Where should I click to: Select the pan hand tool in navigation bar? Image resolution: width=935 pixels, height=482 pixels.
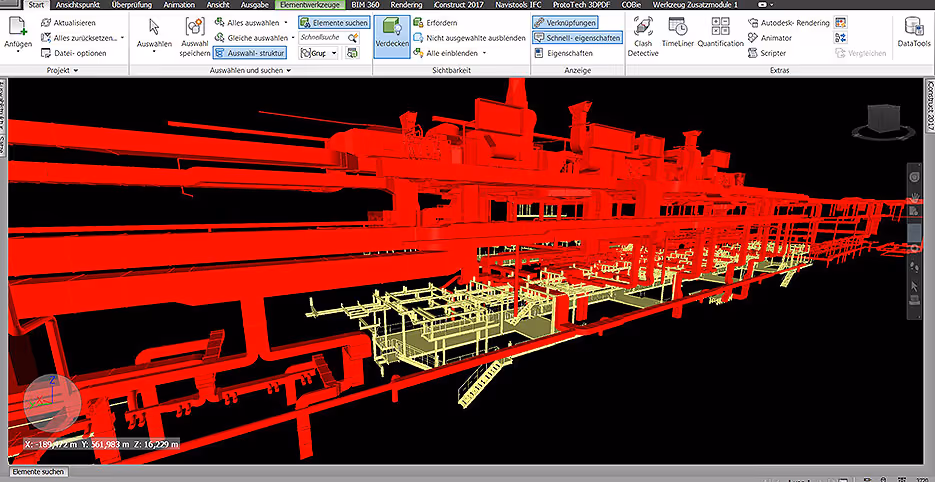tap(914, 195)
